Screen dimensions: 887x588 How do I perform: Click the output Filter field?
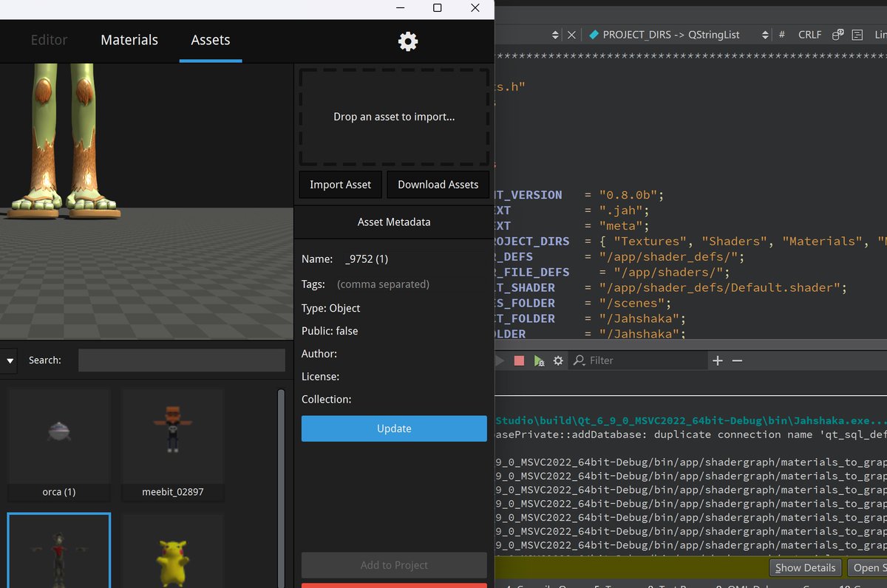pyautogui.click(x=647, y=360)
